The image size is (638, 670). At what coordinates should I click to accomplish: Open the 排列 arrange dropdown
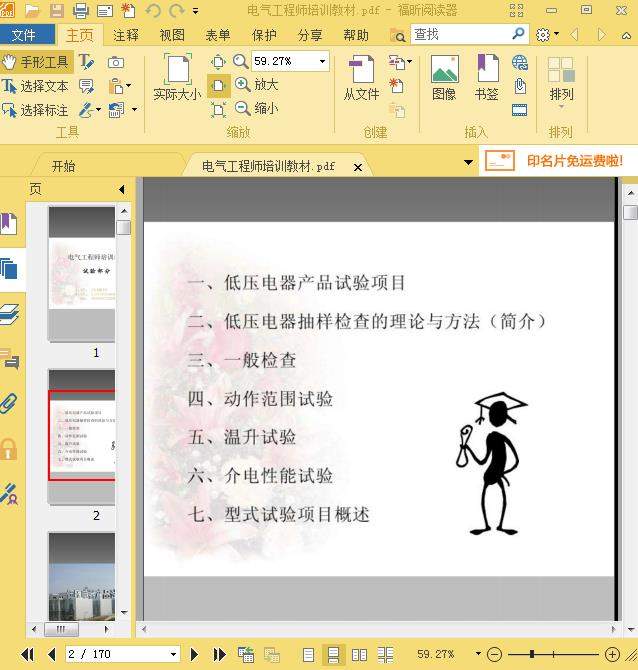(x=561, y=82)
